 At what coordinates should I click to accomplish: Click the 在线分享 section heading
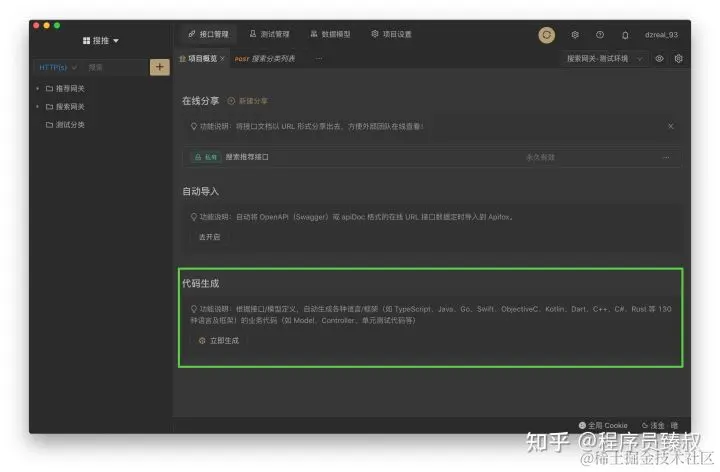200,101
